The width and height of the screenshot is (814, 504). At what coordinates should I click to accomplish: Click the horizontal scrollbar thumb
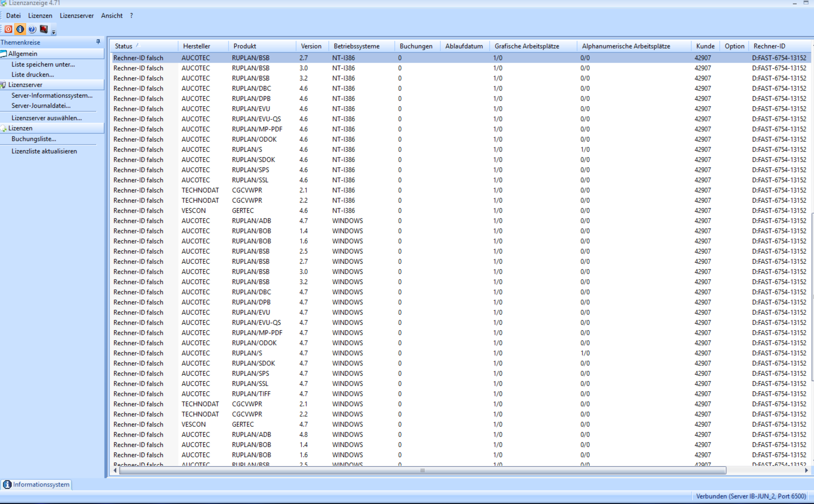click(x=423, y=470)
